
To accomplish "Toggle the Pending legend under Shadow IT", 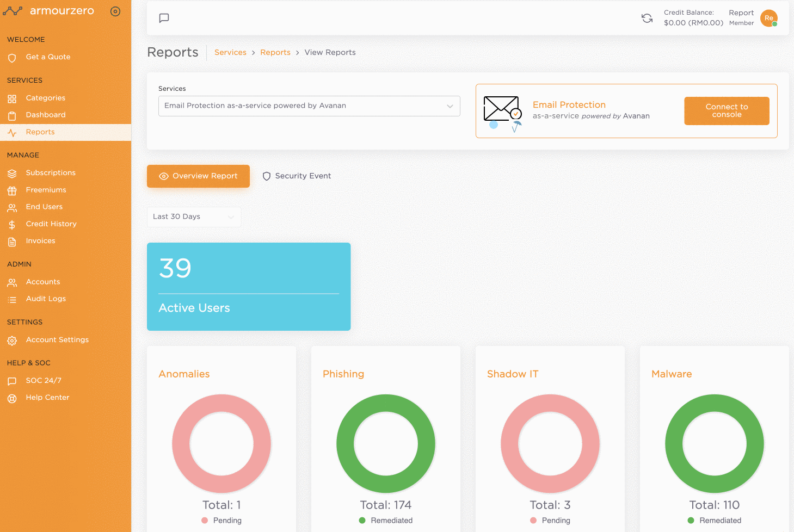I will [x=550, y=521].
